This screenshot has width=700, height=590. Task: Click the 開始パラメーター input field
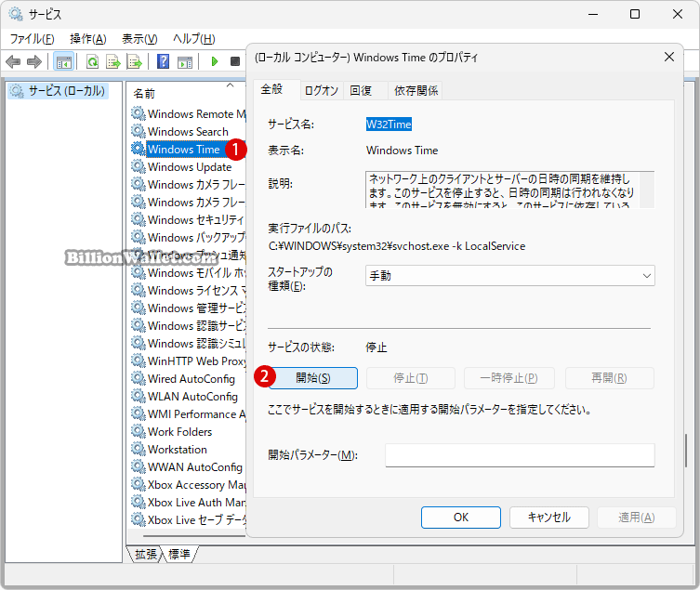click(x=520, y=455)
